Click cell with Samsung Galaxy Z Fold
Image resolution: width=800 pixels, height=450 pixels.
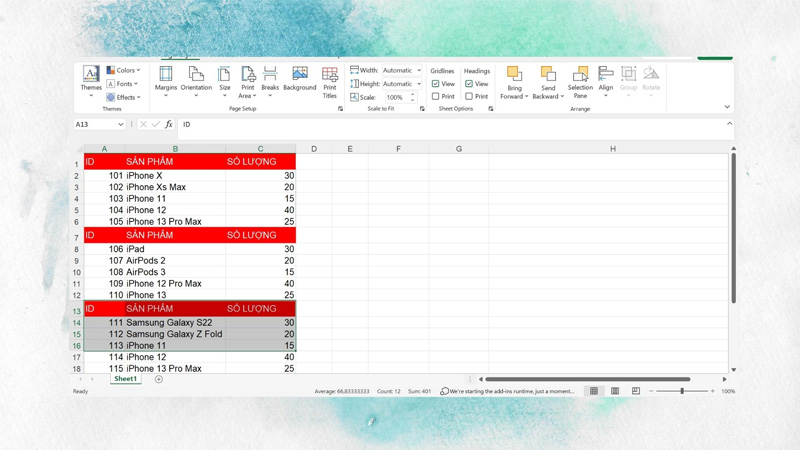(x=175, y=334)
